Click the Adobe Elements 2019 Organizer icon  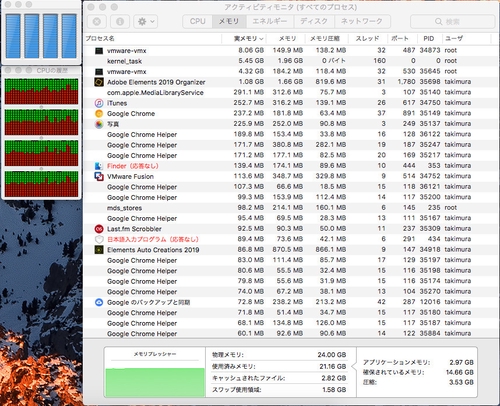coord(99,82)
